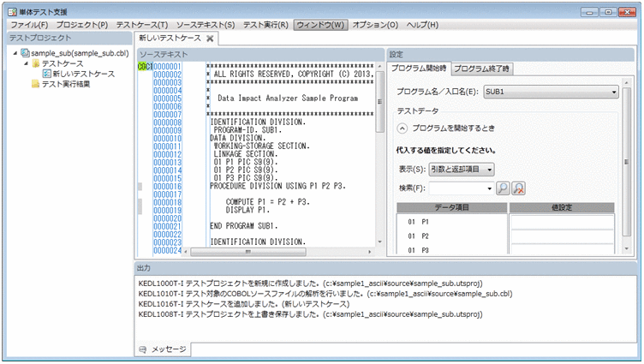Click the KEDL1016T-I output message line
This screenshot has height=364, width=644.
click(x=244, y=304)
